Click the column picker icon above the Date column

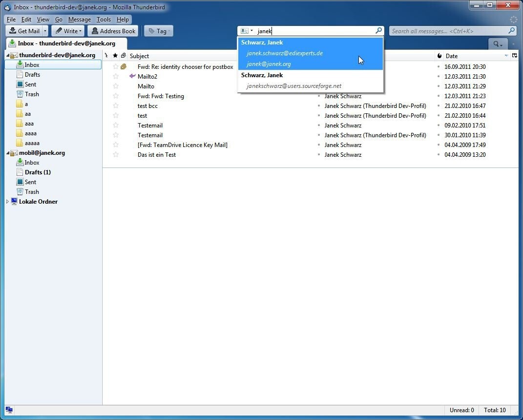tap(514, 56)
